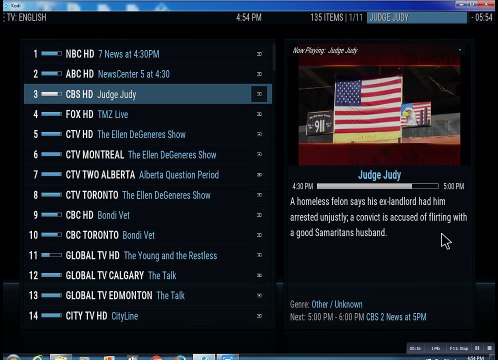
Task: Select channel 4 FOX HD TMZ Live
Action: [148, 114]
